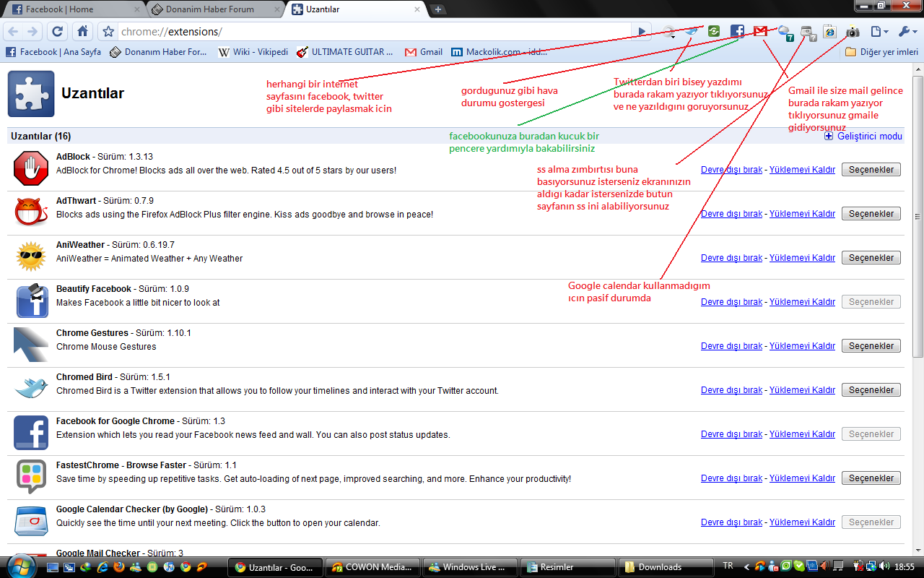Click the camera screenshot extension icon
The image size is (924, 578).
[853, 32]
